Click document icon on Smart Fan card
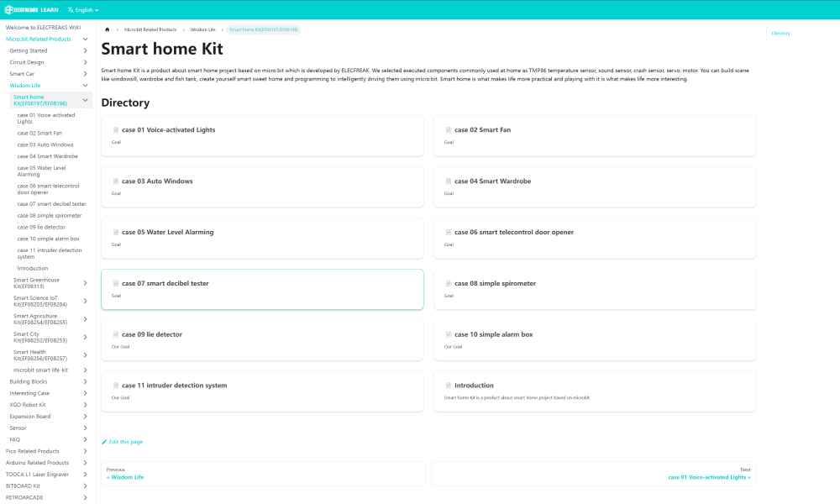This screenshot has height=504, width=840. [x=449, y=130]
